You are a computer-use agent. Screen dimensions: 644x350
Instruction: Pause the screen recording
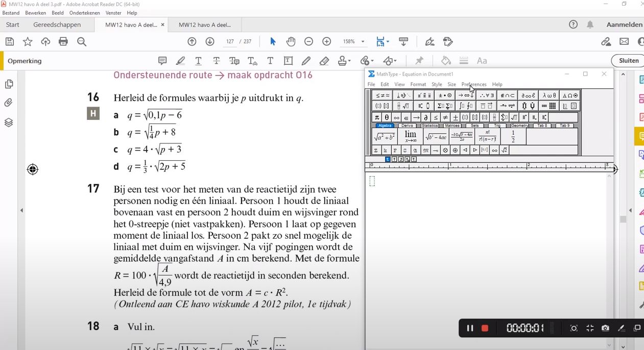470,328
